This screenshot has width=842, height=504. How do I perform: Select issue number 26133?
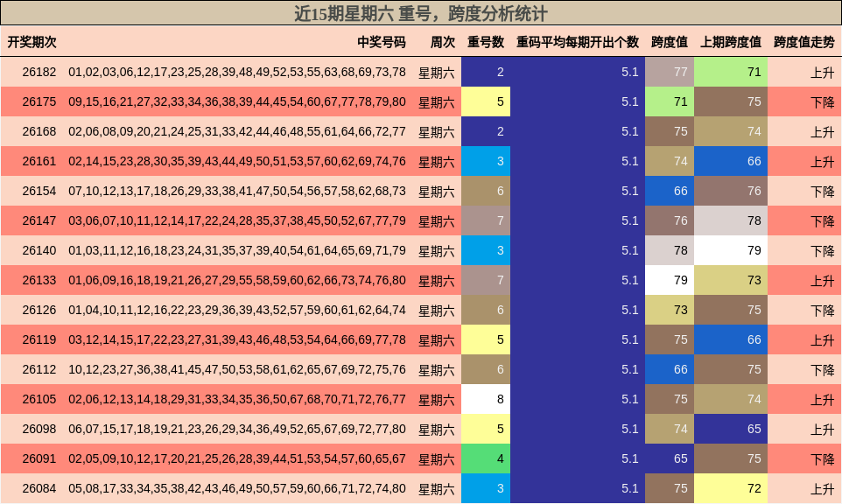(39, 280)
